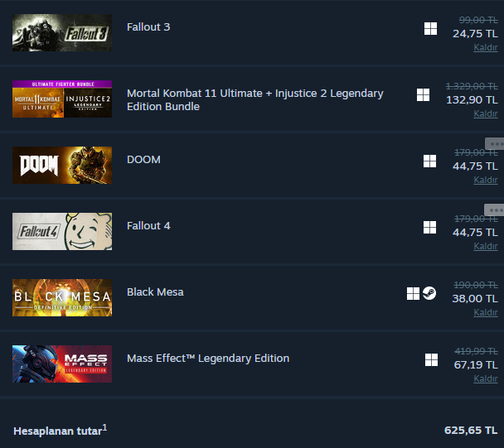Click the Windows icon beside Fallout 3
The image size is (504, 448).
430,29
